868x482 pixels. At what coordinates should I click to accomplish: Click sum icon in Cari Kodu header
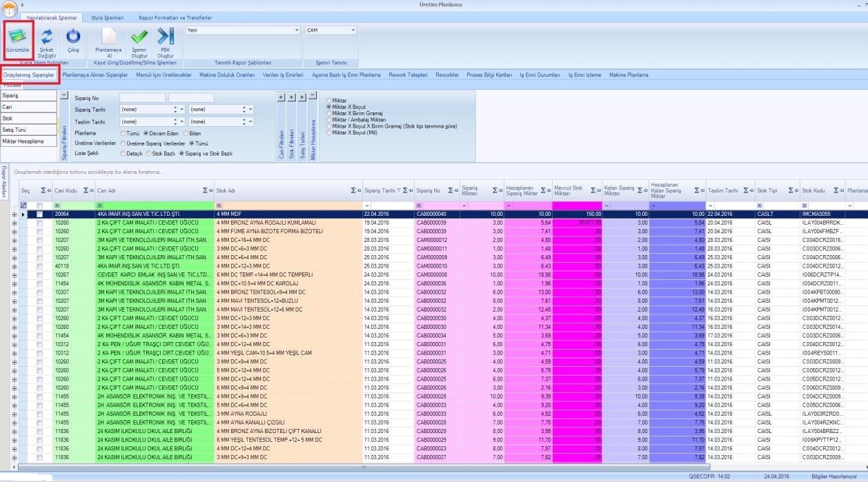click(x=86, y=190)
